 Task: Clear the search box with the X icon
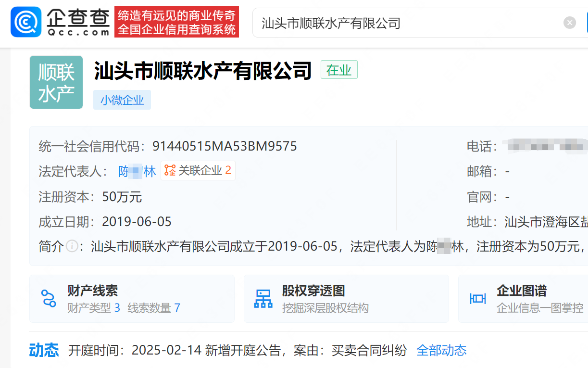[570, 23]
